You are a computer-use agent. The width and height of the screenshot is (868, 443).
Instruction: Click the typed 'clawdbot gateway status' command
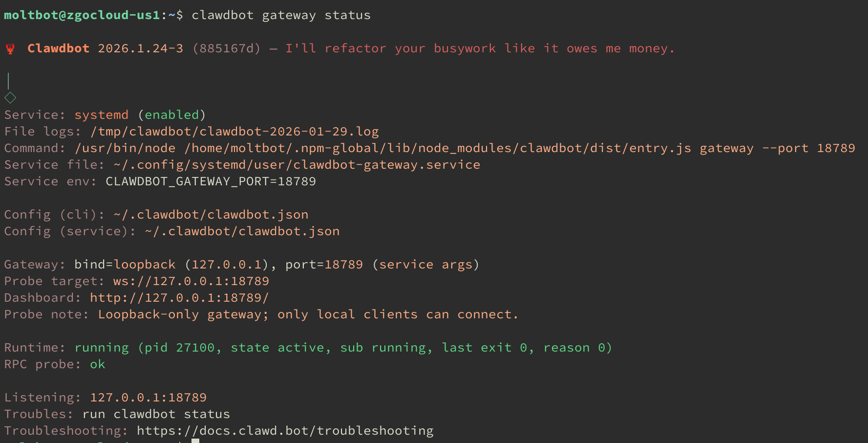[x=281, y=15]
